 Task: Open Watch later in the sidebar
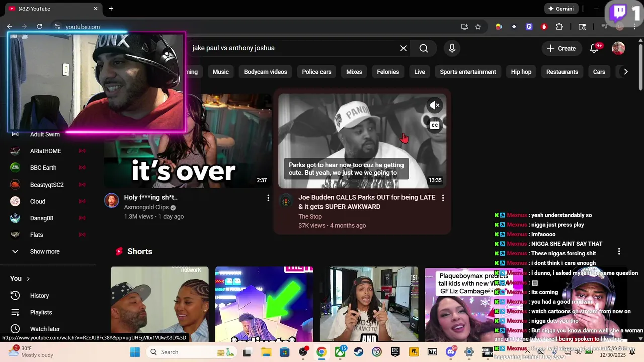tap(48, 329)
